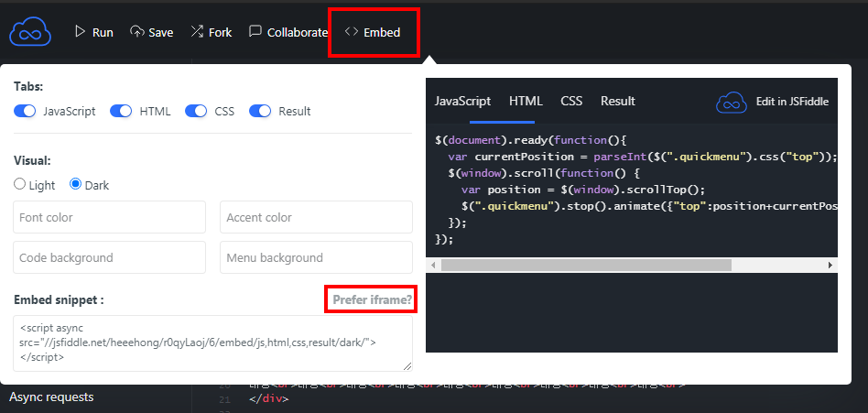Click Edit in JSFiddle link
868x413 pixels.
pyautogui.click(x=792, y=102)
